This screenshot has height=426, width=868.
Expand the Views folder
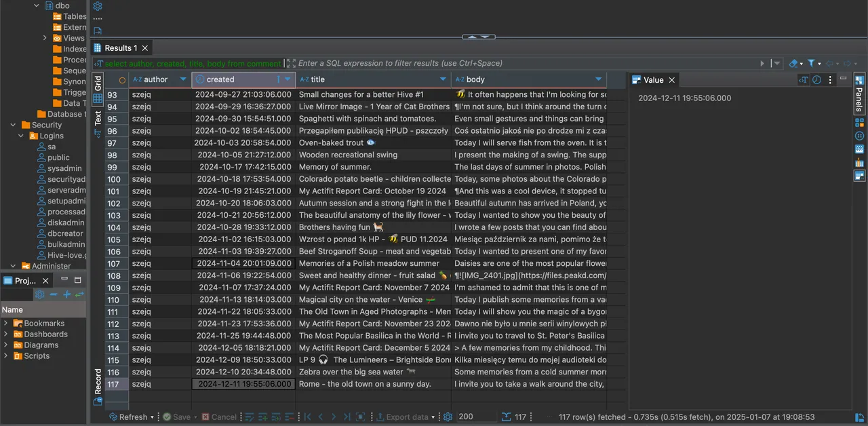click(x=45, y=38)
